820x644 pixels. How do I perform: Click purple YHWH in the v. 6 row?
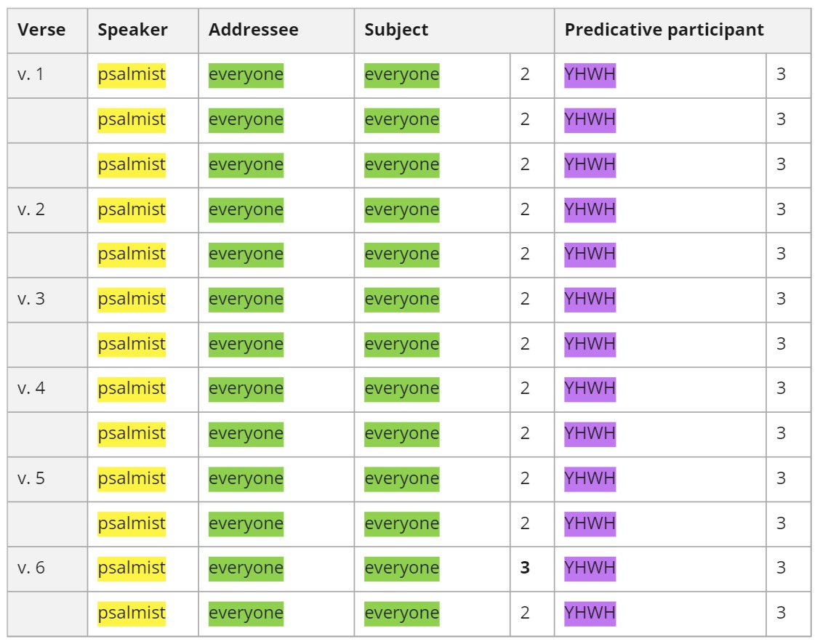590,568
